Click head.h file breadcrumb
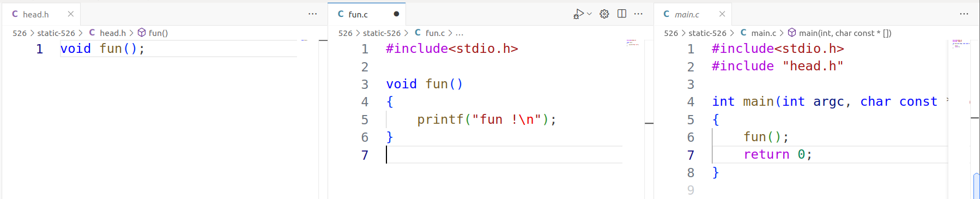Viewport: 980px width, 199px height. pyautogui.click(x=113, y=33)
